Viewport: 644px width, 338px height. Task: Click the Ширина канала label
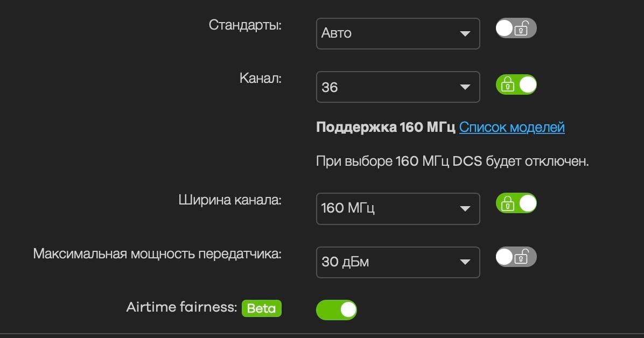click(230, 200)
